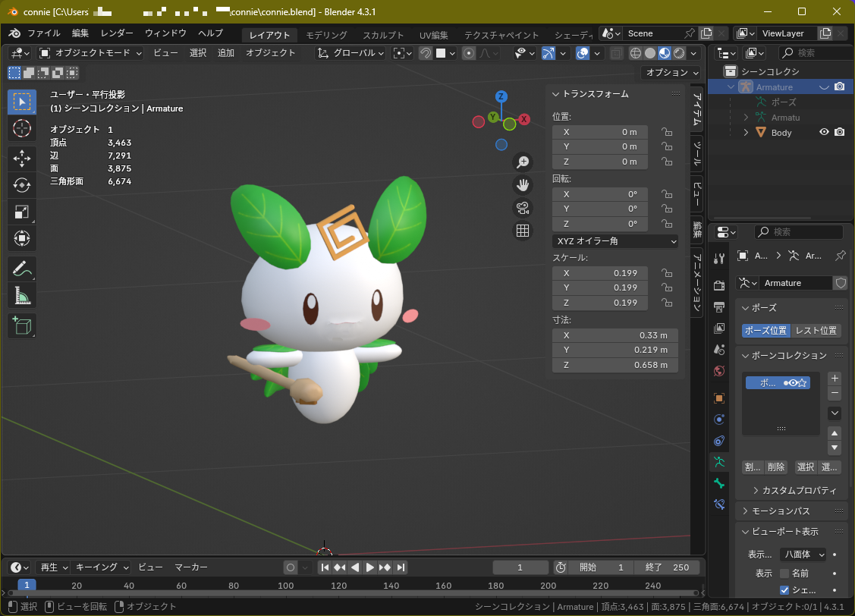Expand the Body tree item
Image resolution: width=855 pixels, height=616 pixels.
point(746,133)
